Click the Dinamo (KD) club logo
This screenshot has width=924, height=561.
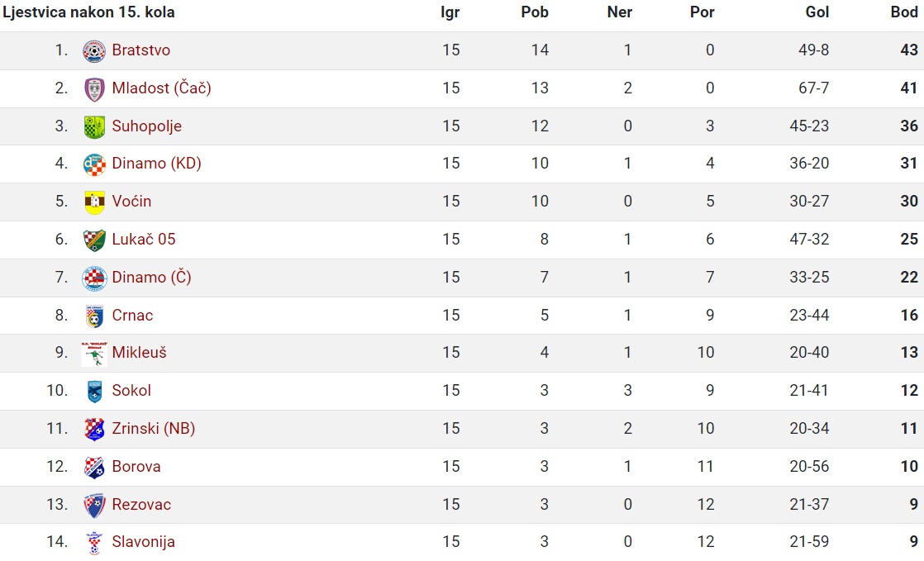[94, 164]
